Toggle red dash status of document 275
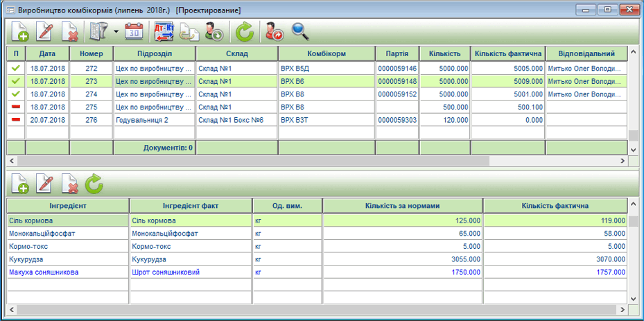This screenshot has width=644, height=321. tap(16, 107)
